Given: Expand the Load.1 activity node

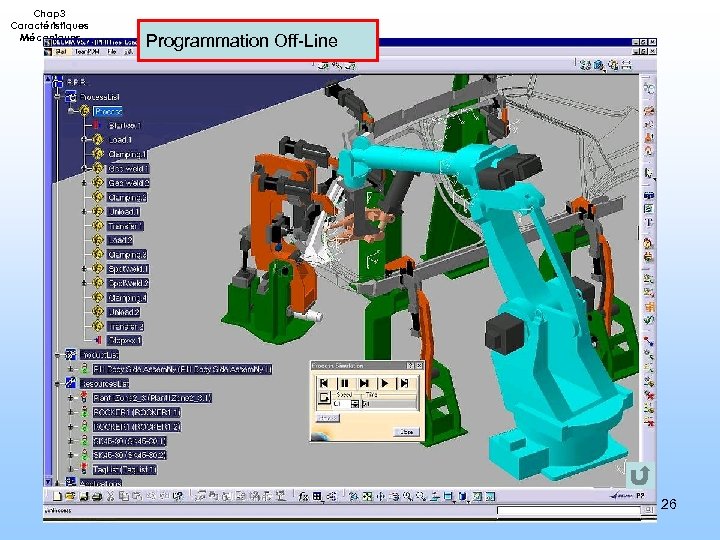Looking at the screenshot, I should point(84,140).
